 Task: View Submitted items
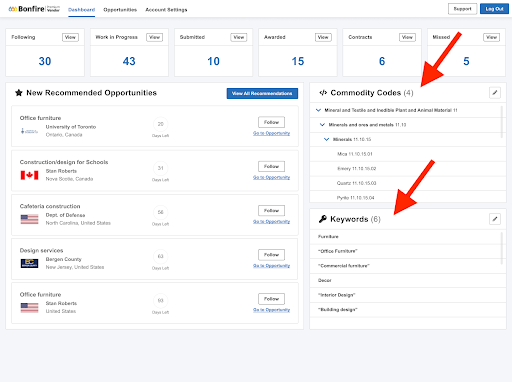click(x=239, y=37)
